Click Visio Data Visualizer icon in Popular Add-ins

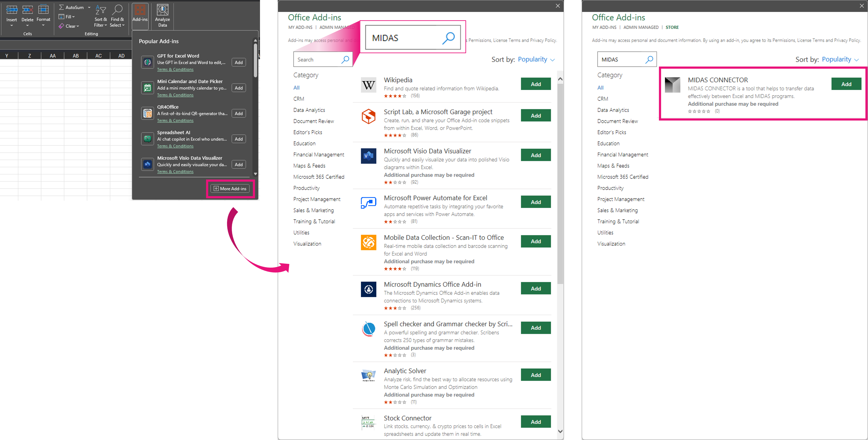(x=147, y=164)
